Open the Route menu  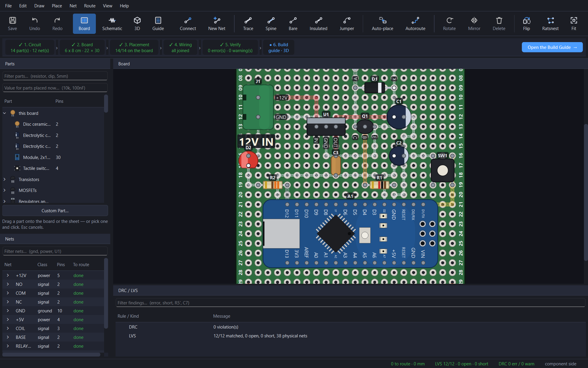point(90,6)
